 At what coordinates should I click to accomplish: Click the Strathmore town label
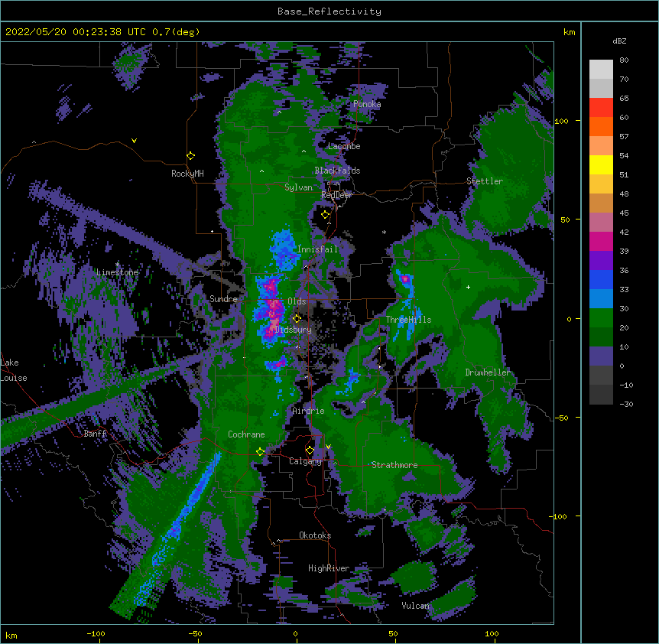coord(394,465)
